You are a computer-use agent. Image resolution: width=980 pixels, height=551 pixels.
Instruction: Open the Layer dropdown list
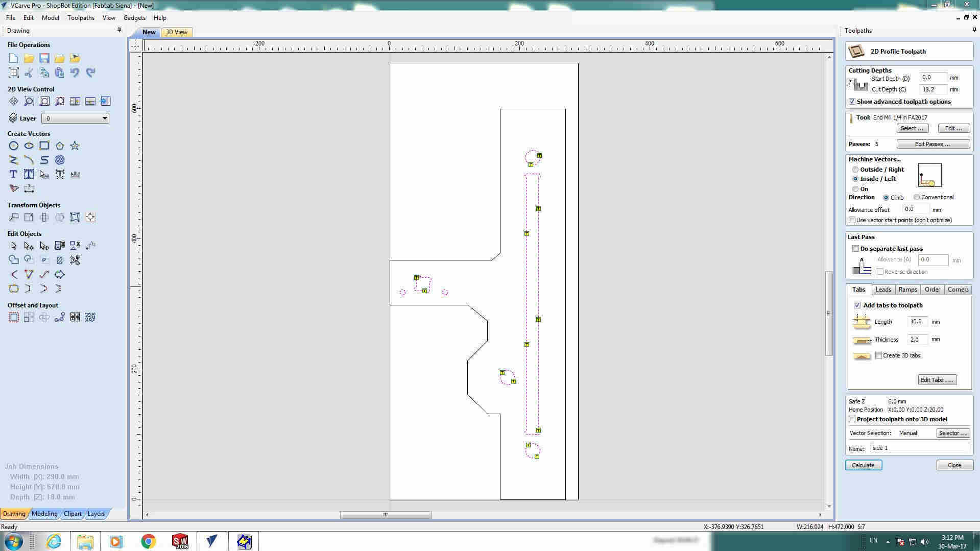pos(75,118)
